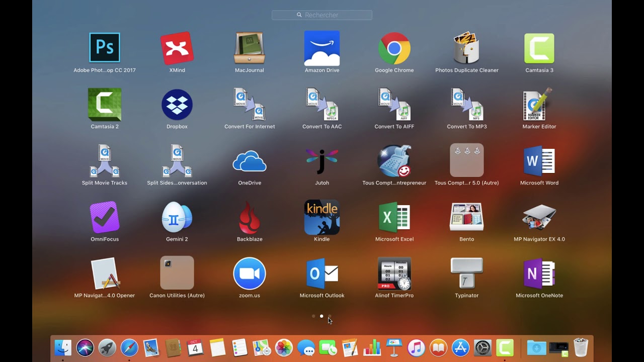
Task: Open Safari from the Dock
Action: [x=129, y=347]
